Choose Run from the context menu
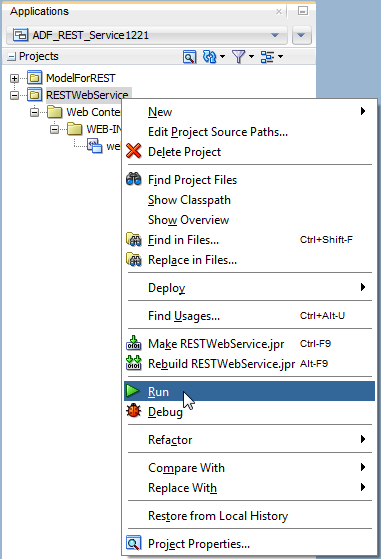 tap(249, 391)
